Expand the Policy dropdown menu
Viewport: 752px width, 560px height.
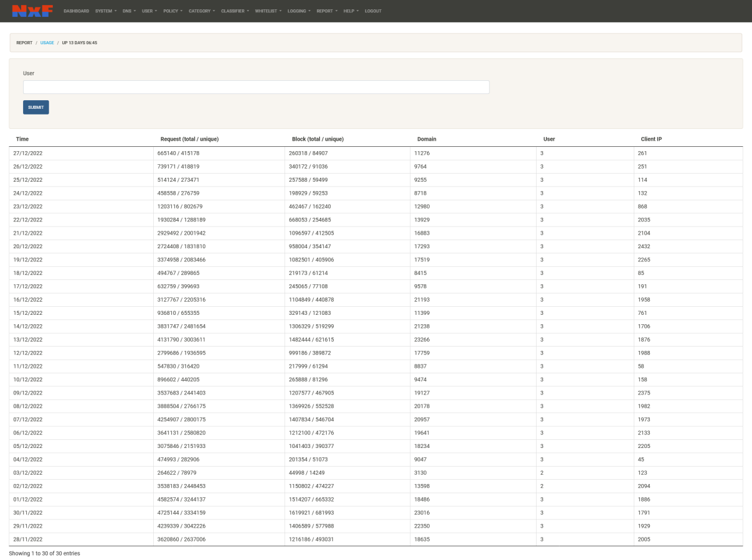pyautogui.click(x=172, y=11)
